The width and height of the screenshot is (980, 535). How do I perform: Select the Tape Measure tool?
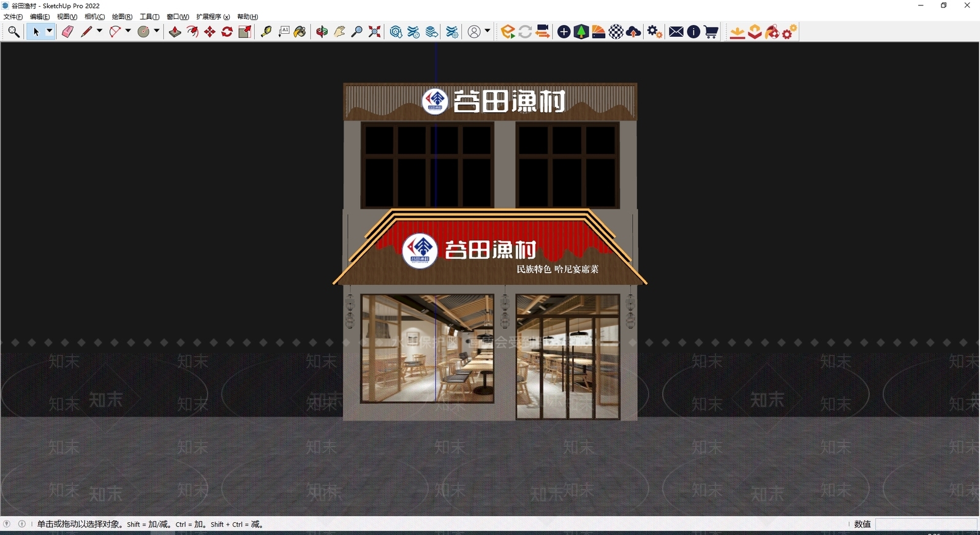266,32
